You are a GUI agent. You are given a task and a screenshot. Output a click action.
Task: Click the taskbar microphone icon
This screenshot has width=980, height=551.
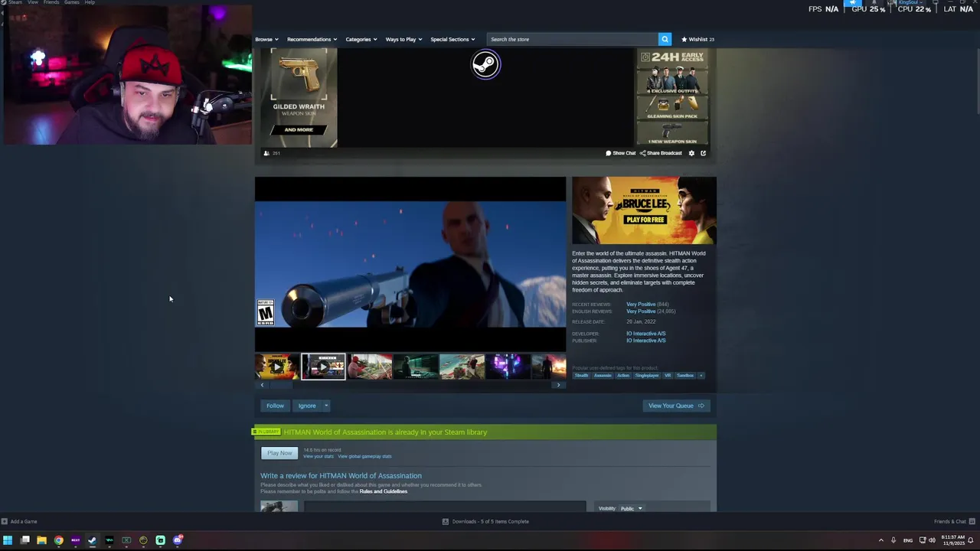[x=893, y=540]
